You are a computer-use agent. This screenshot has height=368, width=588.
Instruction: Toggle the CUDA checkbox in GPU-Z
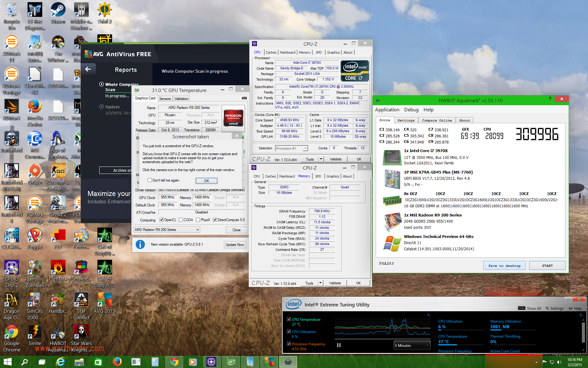(181, 220)
